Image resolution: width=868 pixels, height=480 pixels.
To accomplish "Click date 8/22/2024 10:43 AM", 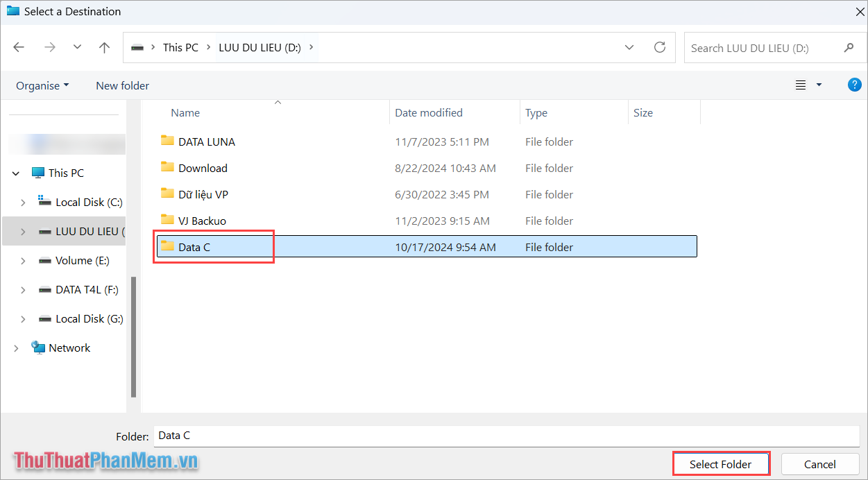I will (x=445, y=168).
